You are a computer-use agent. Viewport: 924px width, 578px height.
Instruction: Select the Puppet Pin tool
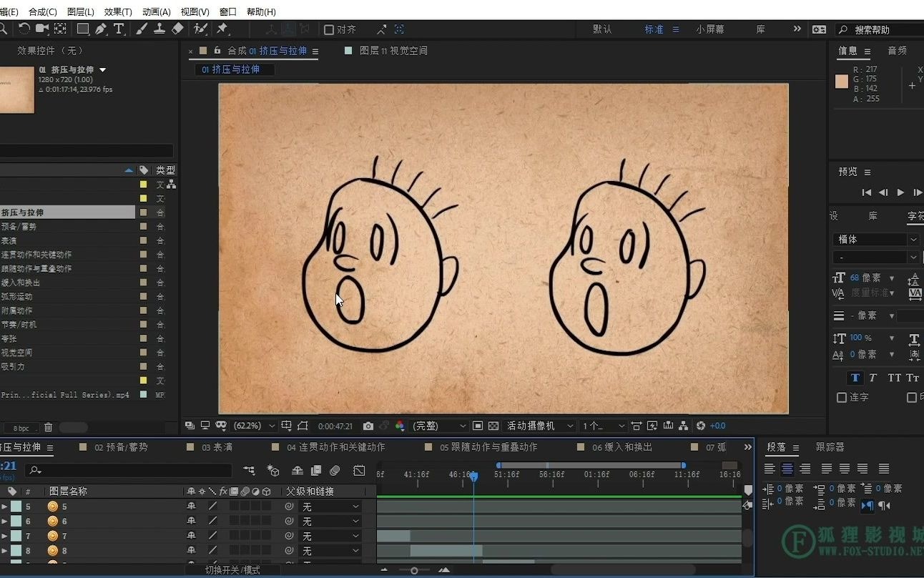click(222, 29)
